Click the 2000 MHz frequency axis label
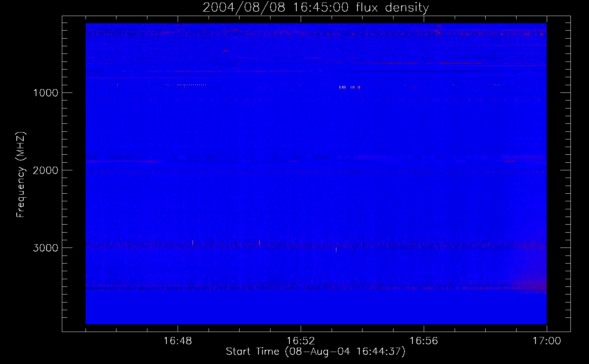 pos(46,170)
